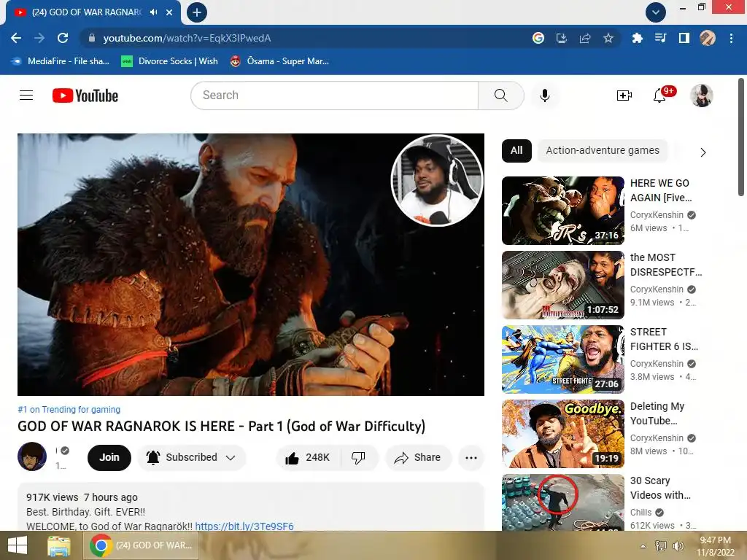Go back to the previous page
This screenshot has width=747, height=560.
[16, 38]
